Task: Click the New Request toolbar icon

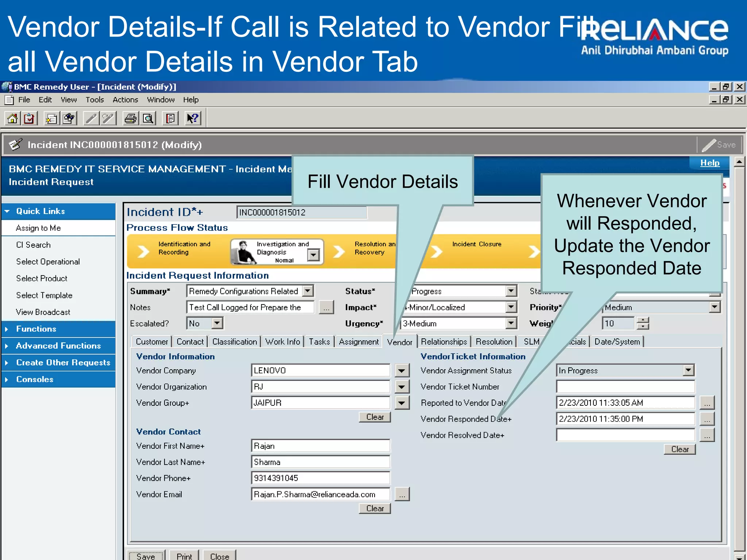Action: click(x=51, y=118)
